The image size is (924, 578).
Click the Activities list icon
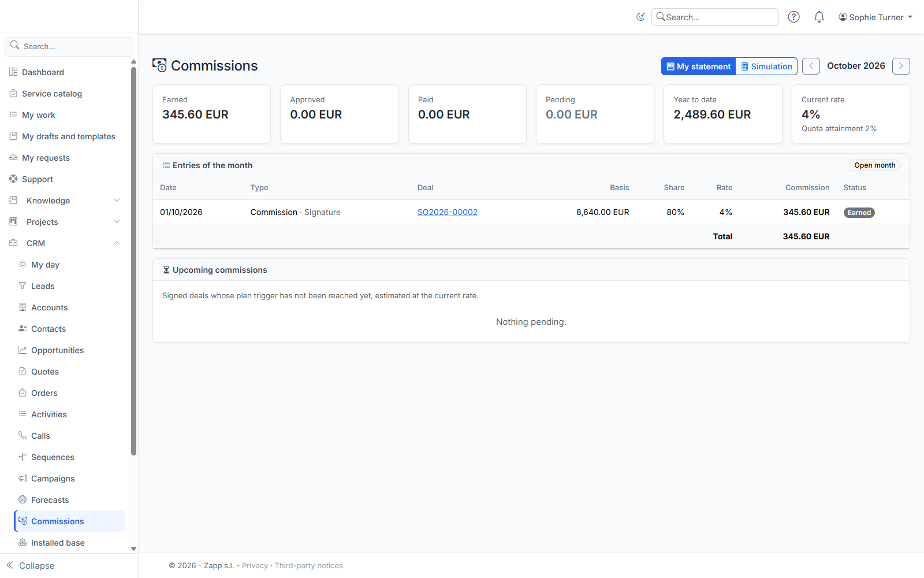23,414
